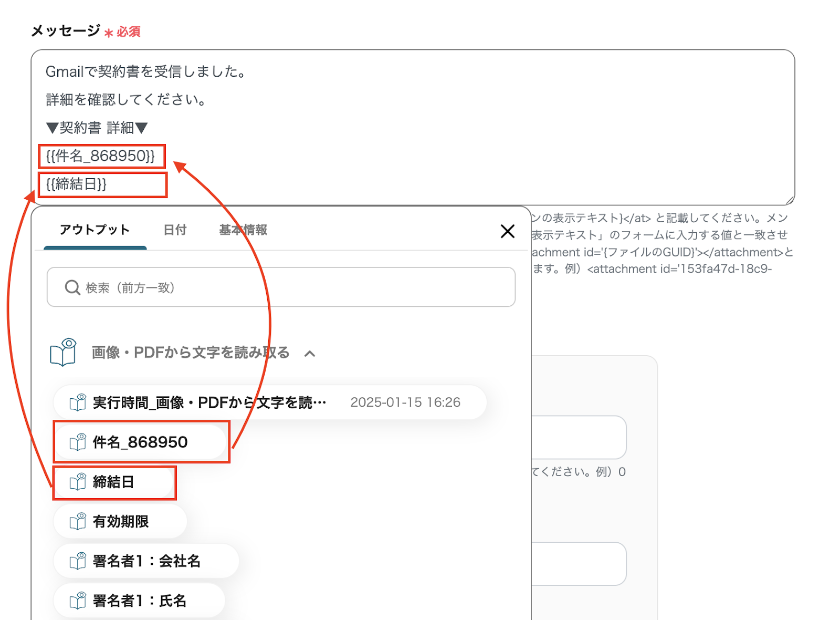Image resolution: width=840 pixels, height=620 pixels.
Task: Click inside the メッセージ text area
Action: click(x=413, y=127)
